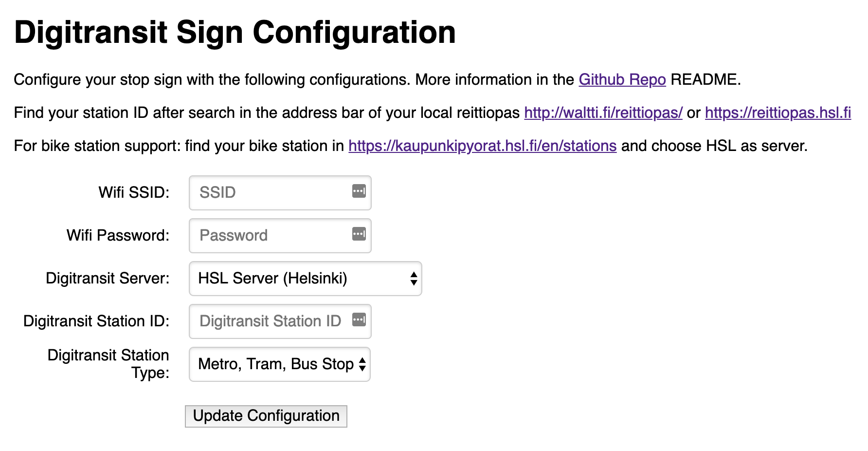The width and height of the screenshot is (868, 451).
Task: Open the Digitransit Station Type dropdown
Action: pos(280,364)
